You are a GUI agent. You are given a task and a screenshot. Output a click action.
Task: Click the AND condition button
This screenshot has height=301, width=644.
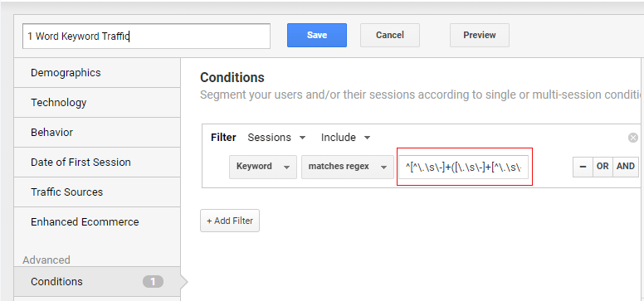pyautogui.click(x=626, y=167)
